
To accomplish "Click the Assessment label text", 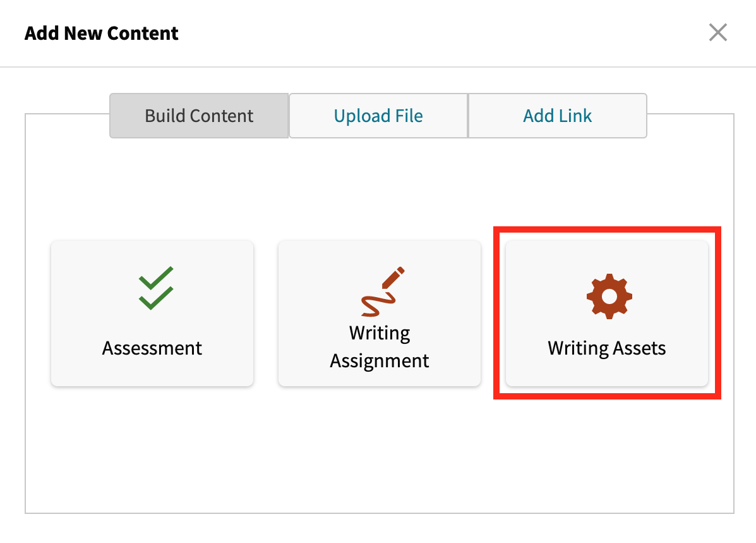I will (152, 348).
